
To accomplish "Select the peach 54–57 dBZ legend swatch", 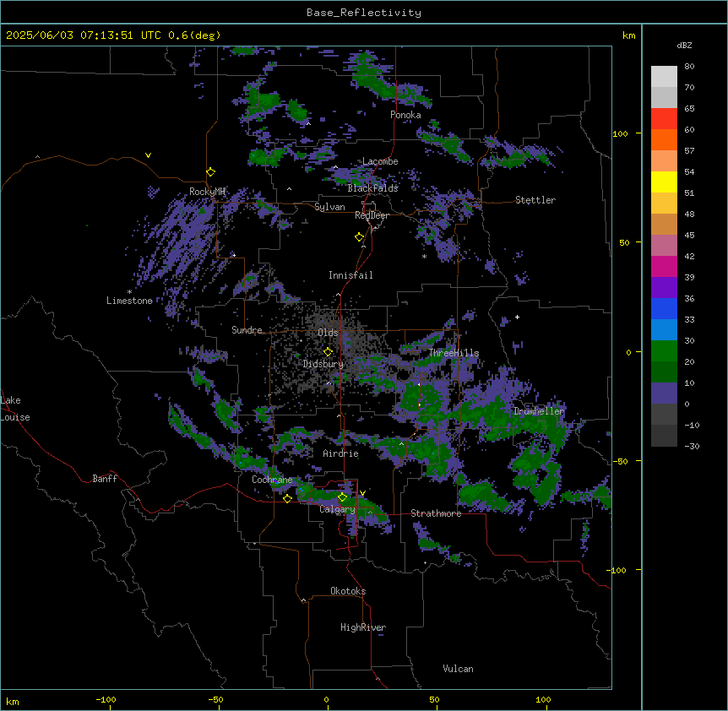I will pos(664,161).
